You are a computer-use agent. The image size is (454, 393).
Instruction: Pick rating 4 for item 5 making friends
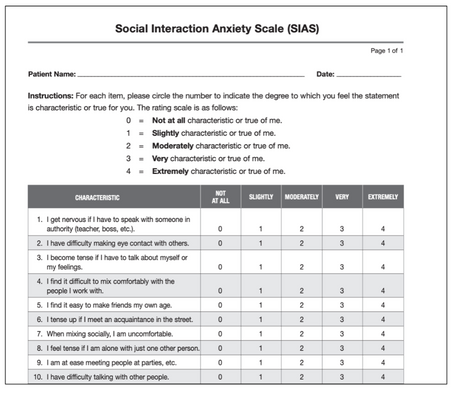click(383, 305)
